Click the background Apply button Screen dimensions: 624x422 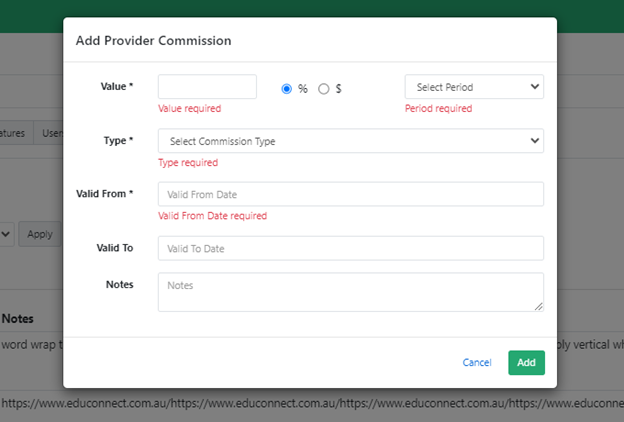click(40, 234)
